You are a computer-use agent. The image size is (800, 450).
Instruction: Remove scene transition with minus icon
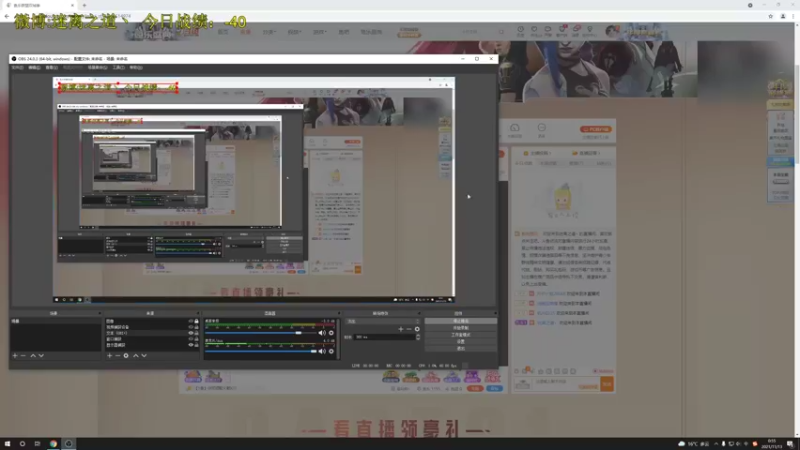tap(409, 329)
